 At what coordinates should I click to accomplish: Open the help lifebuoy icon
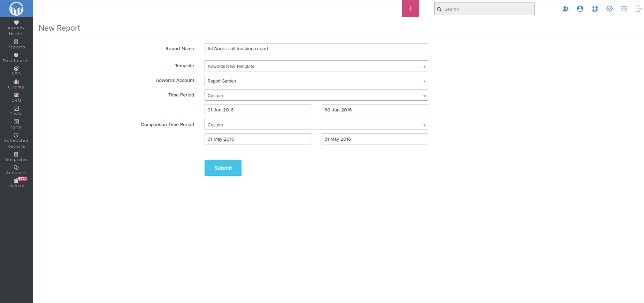(595, 9)
